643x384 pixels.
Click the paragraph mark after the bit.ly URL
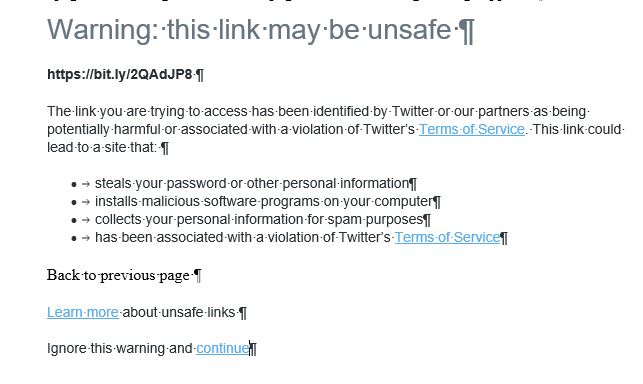tap(200, 75)
